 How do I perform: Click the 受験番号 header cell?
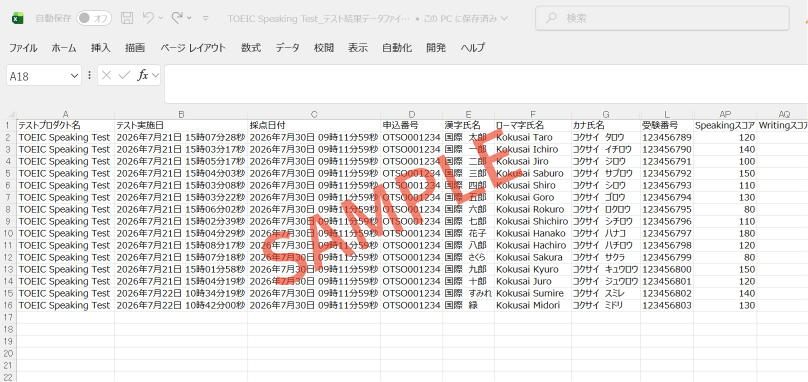coord(667,125)
